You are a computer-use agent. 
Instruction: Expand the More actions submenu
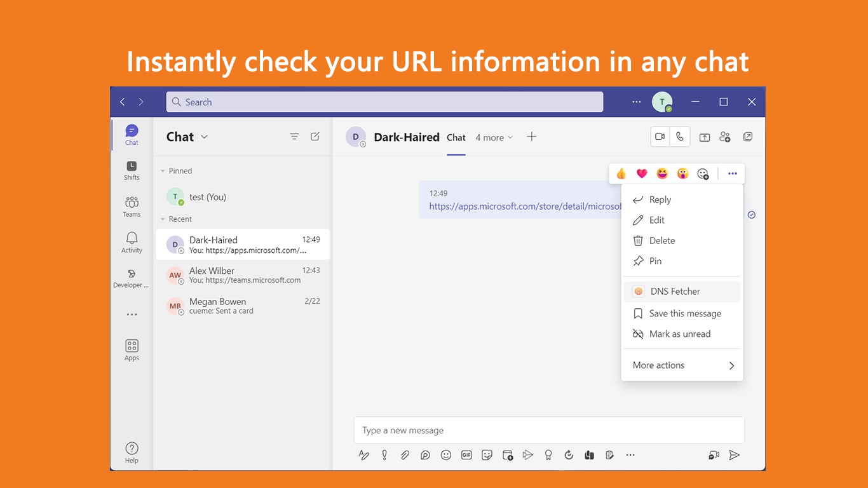pos(682,365)
